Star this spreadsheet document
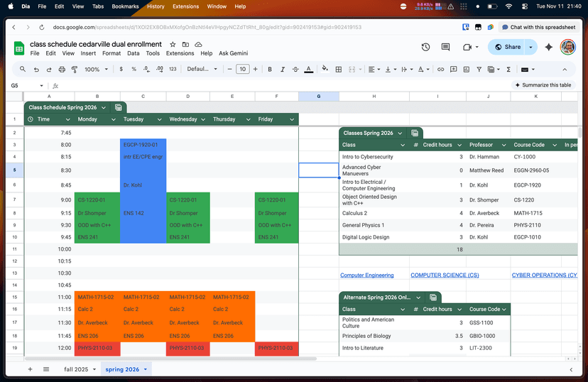This screenshot has height=382, width=588. pos(173,44)
